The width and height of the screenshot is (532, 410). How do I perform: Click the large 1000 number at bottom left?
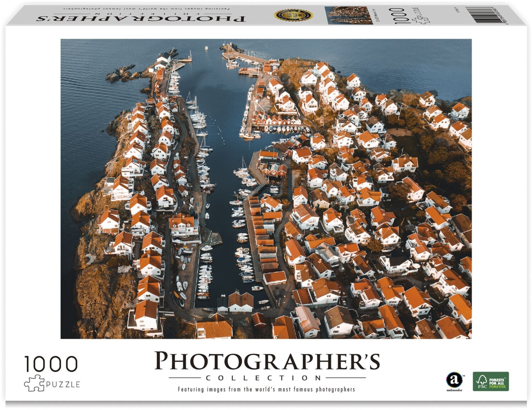tap(51, 364)
